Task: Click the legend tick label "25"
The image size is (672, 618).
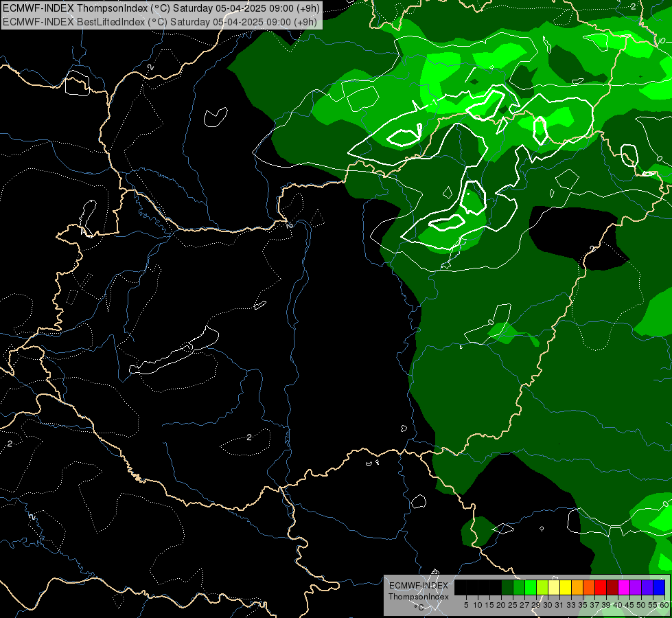Action: pos(513,605)
